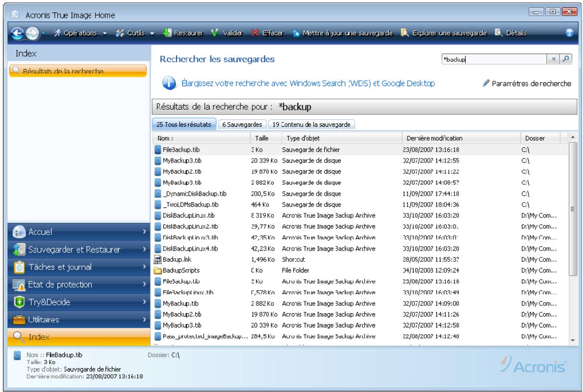Click the Valider toolbar button
Image resolution: width=583 pixels, height=392 pixels.
tap(227, 33)
